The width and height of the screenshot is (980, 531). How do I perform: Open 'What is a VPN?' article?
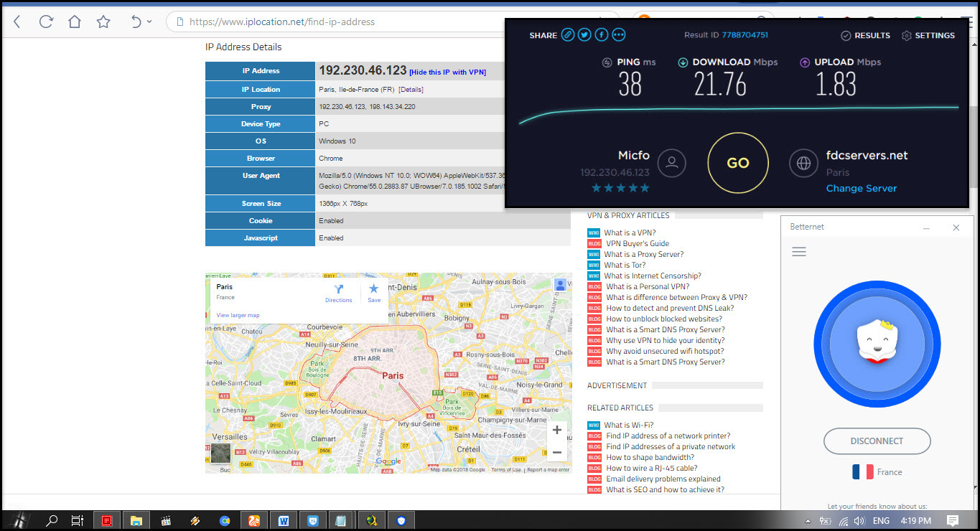(x=629, y=232)
